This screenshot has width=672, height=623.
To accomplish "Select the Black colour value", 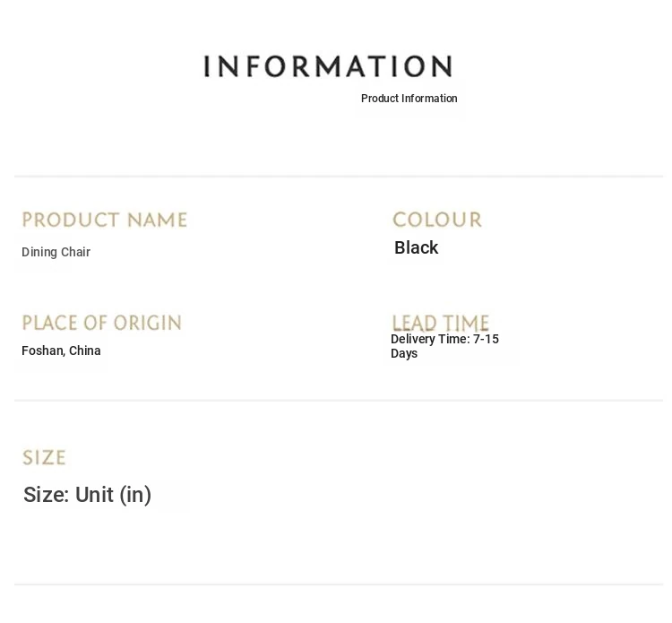I will coord(416,247).
